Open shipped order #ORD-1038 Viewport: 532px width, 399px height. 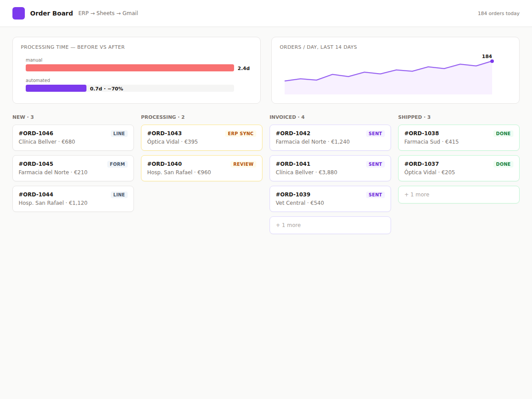click(x=459, y=137)
